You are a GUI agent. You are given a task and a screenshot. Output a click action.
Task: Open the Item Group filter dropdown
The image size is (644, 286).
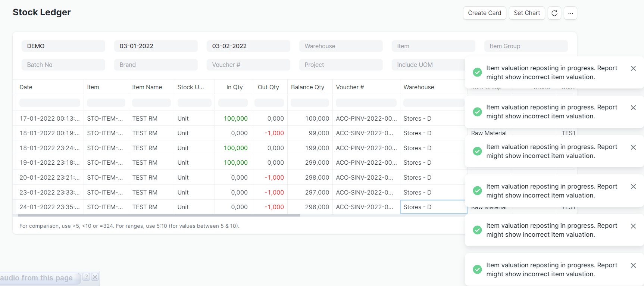(x=525, y=46)
